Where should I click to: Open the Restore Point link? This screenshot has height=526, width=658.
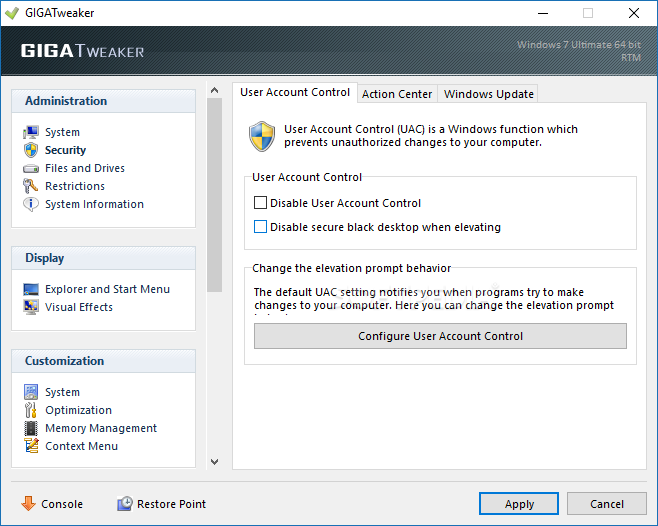pyautogui.click(x=171, y=504)
